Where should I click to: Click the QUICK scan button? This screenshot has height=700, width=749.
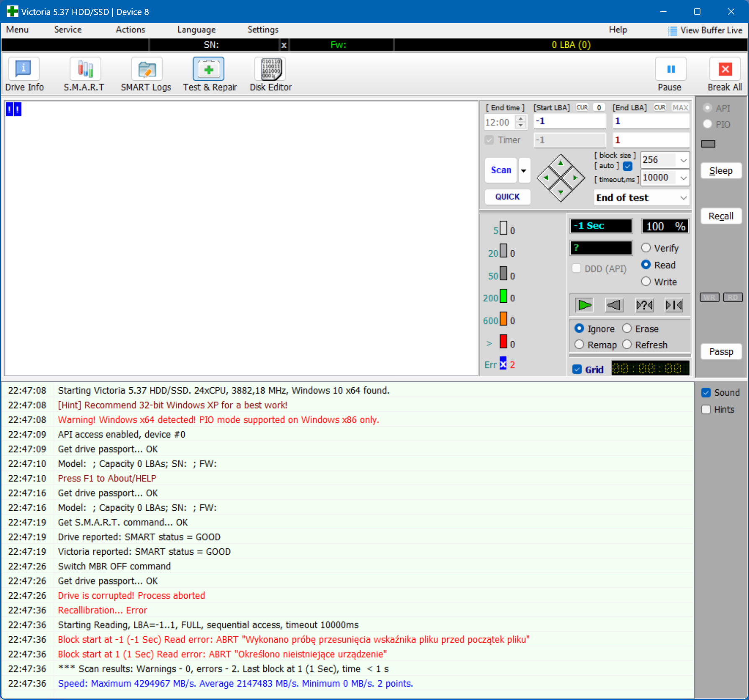click(507, 197)
